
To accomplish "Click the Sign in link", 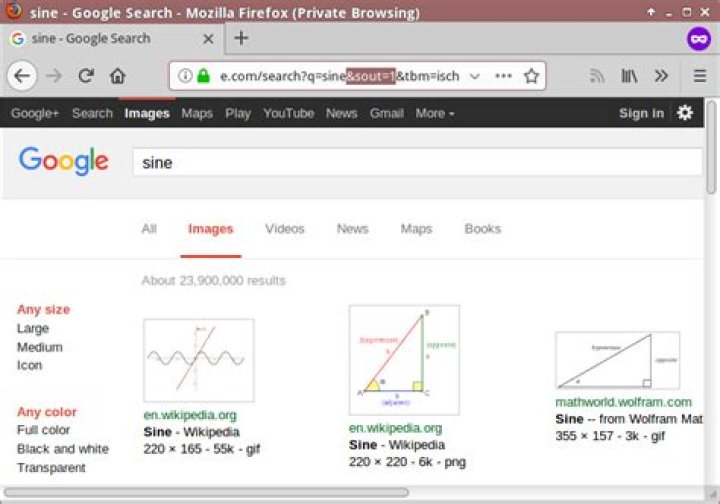I will (x=641, y=113).
